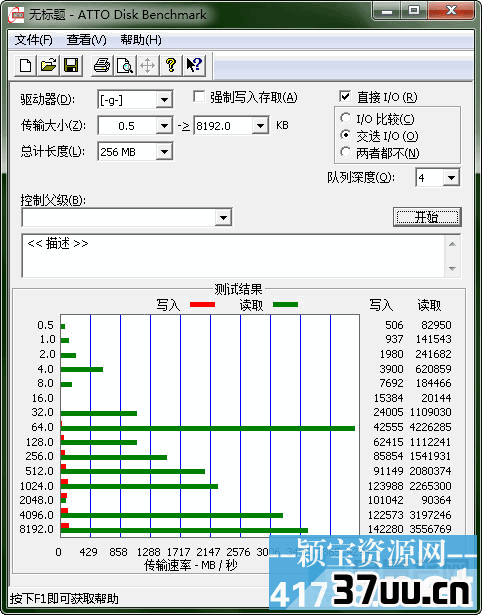Toggle the 强制写入存取 checkbox
482x615 pixels.
click(x=199, y=96)
